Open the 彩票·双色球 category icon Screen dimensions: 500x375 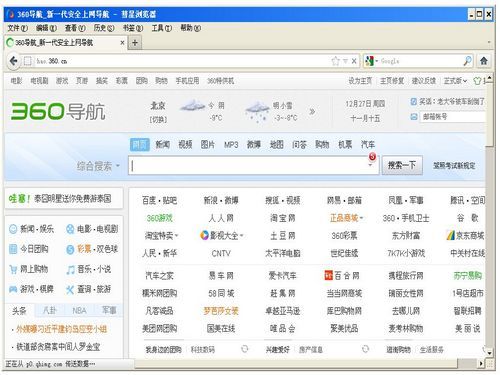(x=70, y=249)
